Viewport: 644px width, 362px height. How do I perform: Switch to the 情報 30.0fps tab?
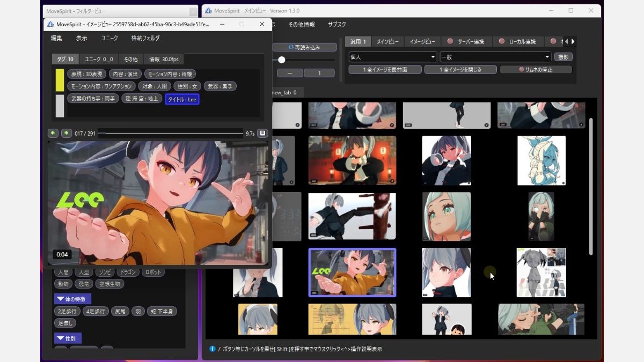coord(164,59)
